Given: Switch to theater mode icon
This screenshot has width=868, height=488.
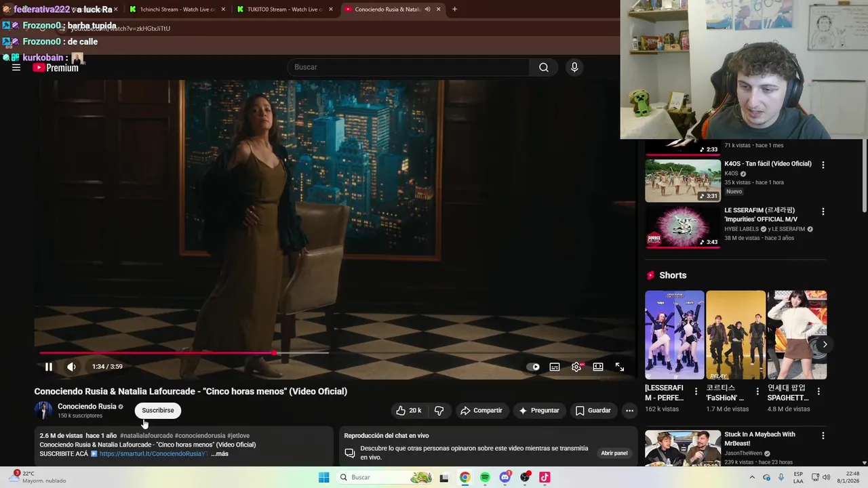Looking at the screenshot, I should [x=598, y=367].
